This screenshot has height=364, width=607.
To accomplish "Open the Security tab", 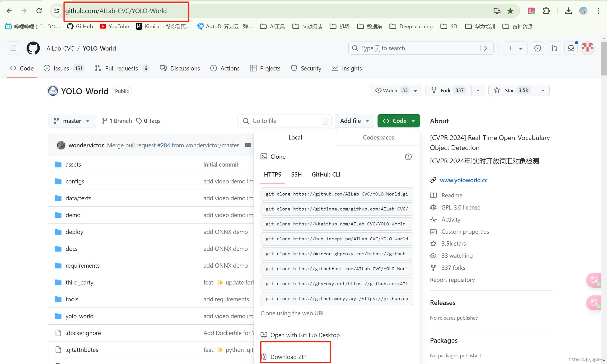I will point(306,68).
